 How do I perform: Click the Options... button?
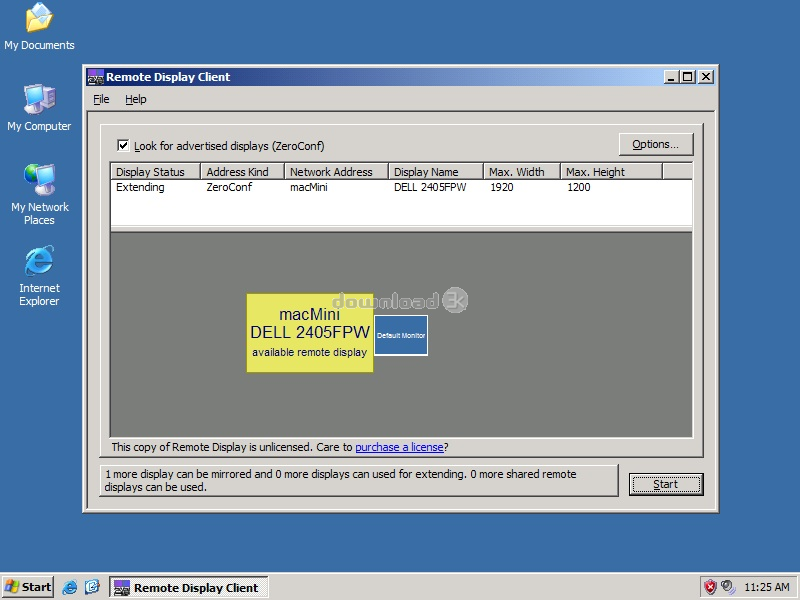tap(656, 144)
